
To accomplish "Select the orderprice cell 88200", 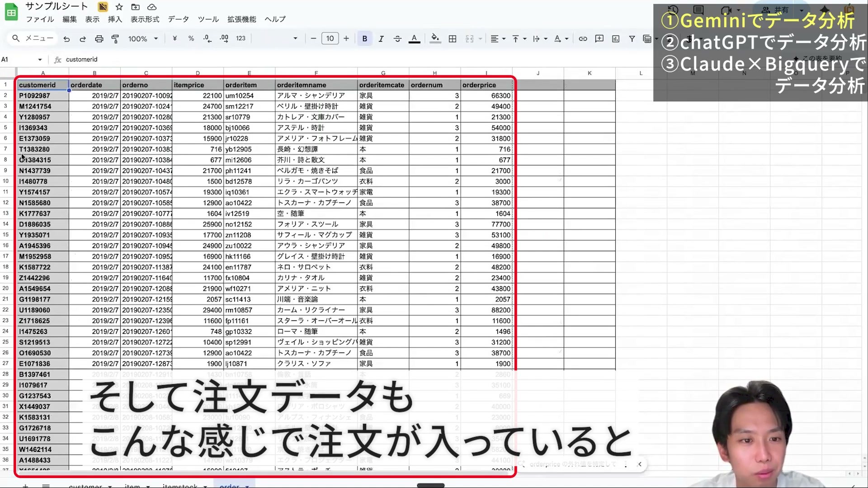I will tap(486, 310).
